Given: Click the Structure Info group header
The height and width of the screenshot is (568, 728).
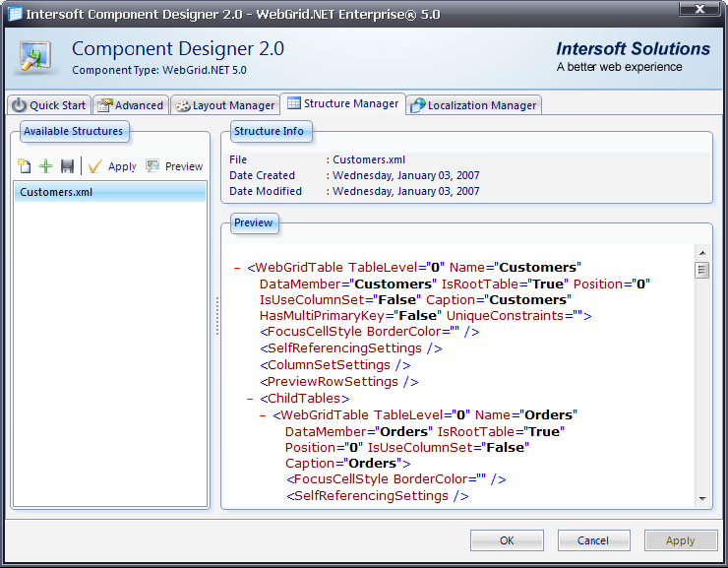Looking at the screenshot, I should click(x=270, y=132).
